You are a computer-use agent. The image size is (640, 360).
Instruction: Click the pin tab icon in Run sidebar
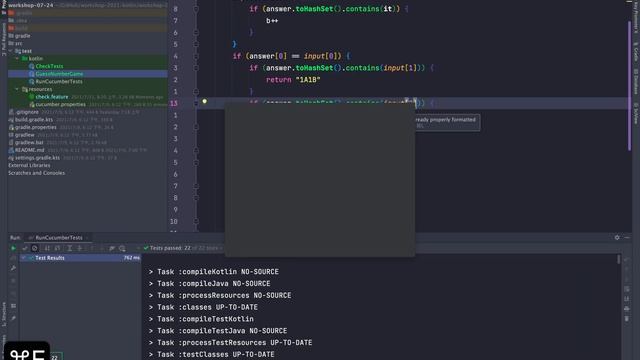13,318
